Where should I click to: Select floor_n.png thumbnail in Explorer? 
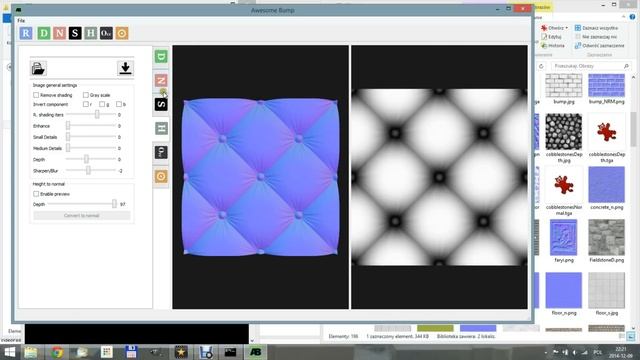[x=564, y=291]
